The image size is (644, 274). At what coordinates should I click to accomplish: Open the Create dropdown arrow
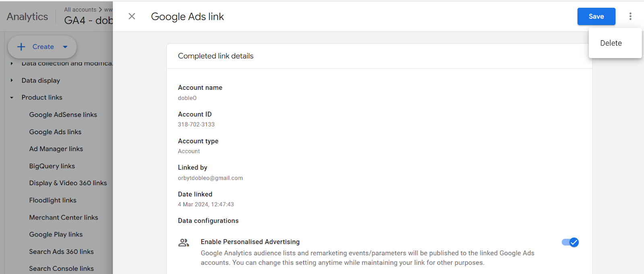(x=65, y=47)
